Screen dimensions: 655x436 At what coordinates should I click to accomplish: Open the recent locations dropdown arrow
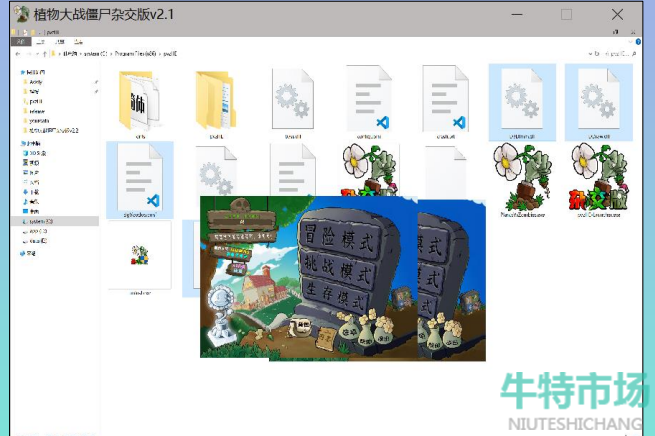click(37, 54)
